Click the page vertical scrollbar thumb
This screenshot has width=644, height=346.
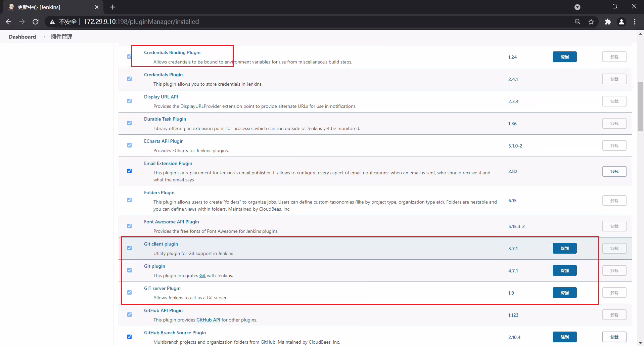641,106
